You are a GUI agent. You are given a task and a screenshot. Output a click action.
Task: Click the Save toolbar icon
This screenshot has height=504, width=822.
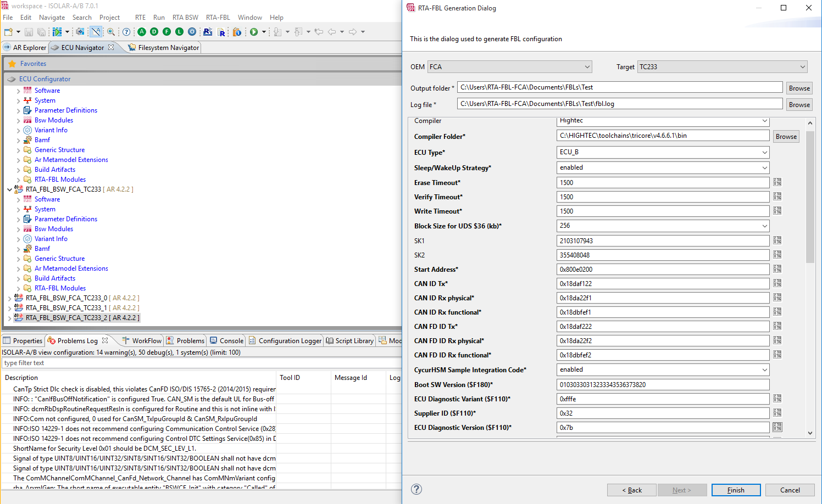29,32
